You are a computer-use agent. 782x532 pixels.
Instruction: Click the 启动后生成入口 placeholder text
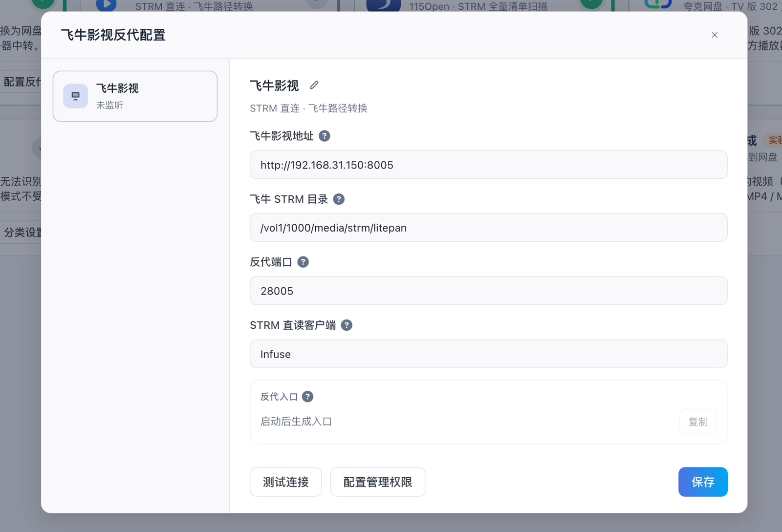pos(296,422)
